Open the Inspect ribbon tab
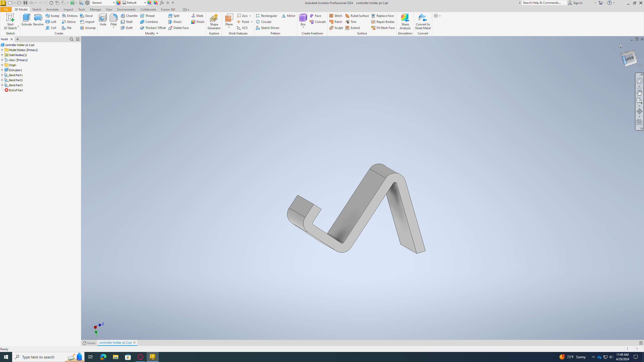The image size is (644, 362). 68,9
